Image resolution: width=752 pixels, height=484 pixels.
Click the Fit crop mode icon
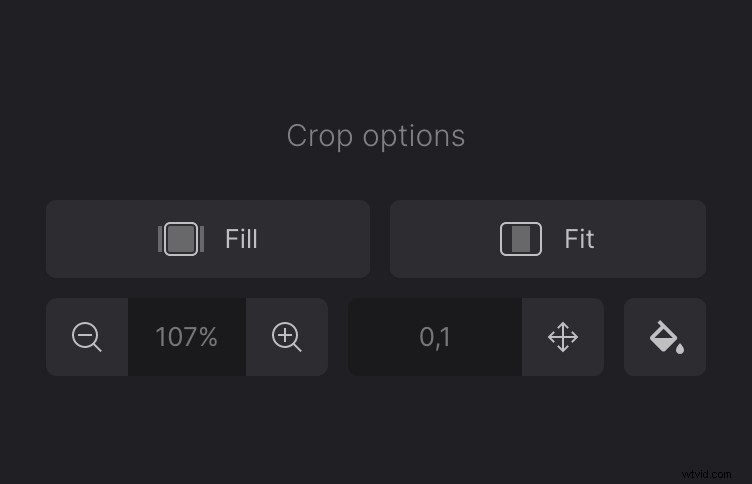521,239
